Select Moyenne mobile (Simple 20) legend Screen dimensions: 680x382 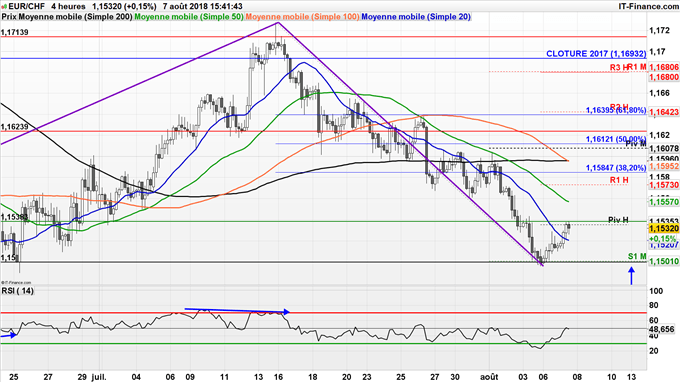416,17
